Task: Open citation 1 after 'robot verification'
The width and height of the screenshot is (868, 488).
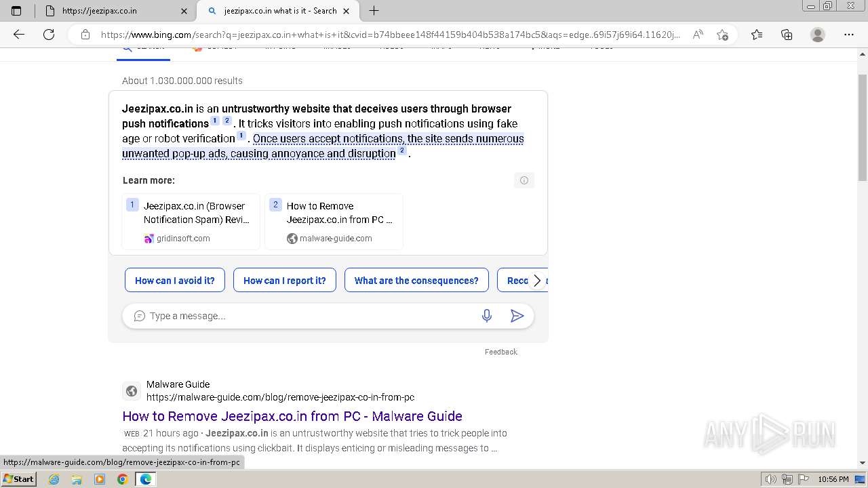Action: (x=241, y=136)
